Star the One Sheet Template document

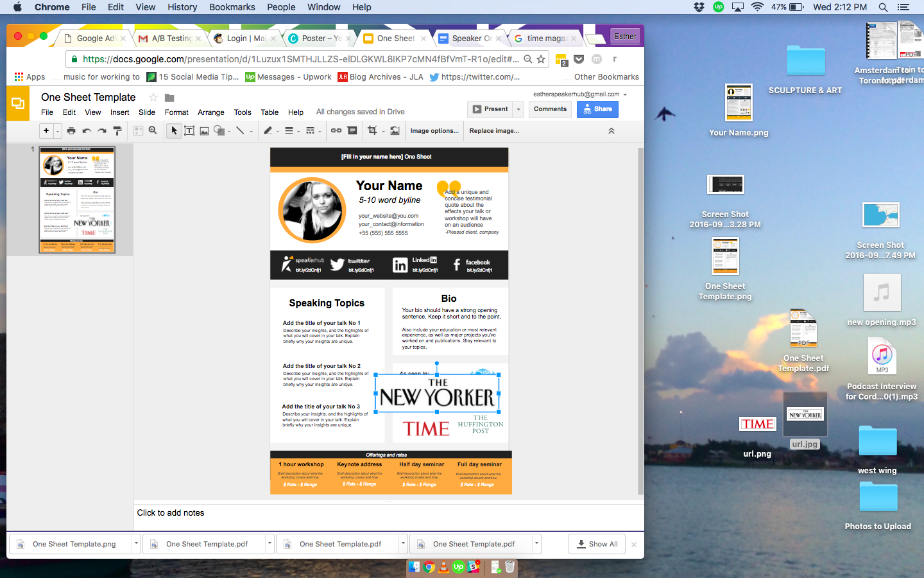pos(153,98)
